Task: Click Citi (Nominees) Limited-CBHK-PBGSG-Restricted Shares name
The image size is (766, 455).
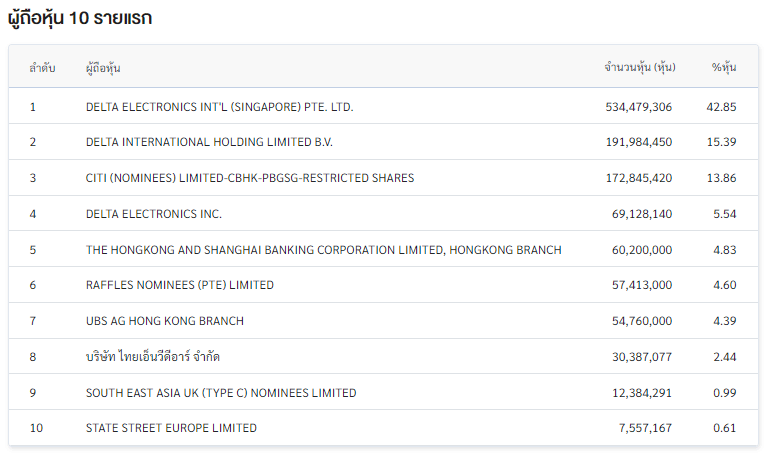Action: coord(249,178)
